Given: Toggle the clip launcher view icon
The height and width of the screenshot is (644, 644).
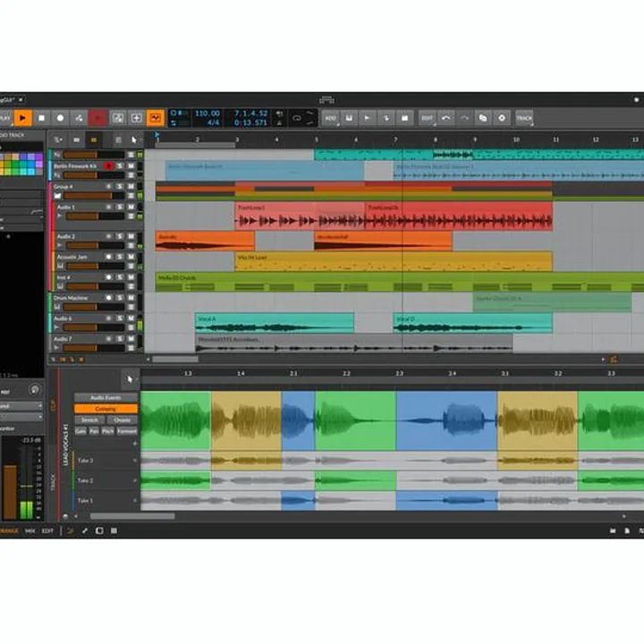Looking at the screenshot, I should pyautogui.click(x=76, y=140).
